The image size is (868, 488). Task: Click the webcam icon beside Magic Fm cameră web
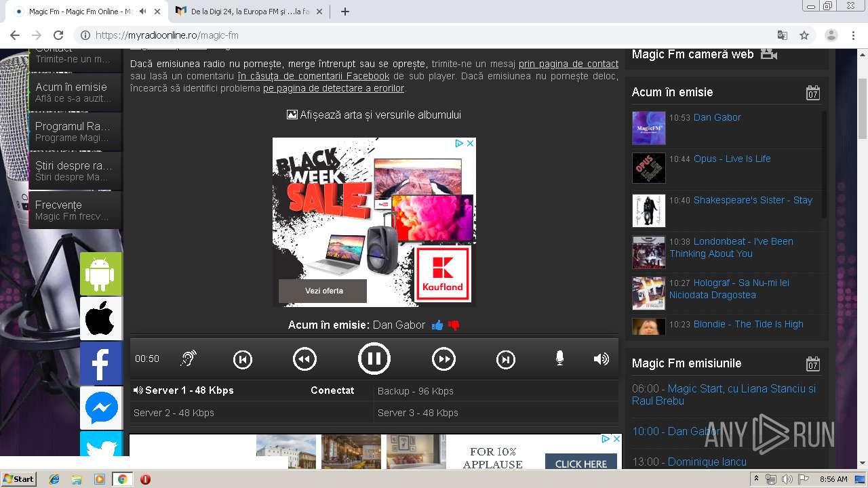point(768,54)
